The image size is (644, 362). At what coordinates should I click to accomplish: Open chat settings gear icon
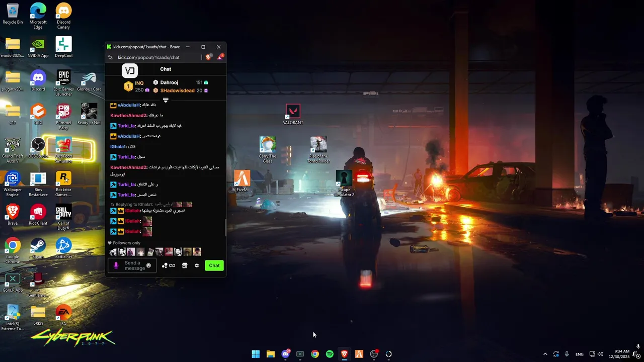pos(197,265)
